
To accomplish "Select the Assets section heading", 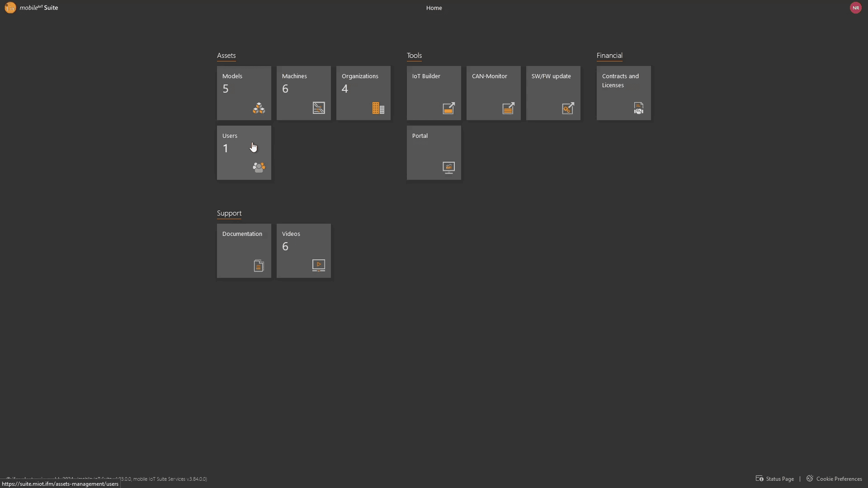I will click(x=226, y=56).
